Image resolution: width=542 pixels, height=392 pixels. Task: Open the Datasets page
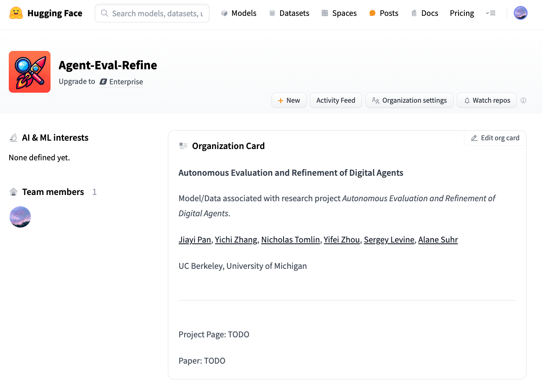289,13
